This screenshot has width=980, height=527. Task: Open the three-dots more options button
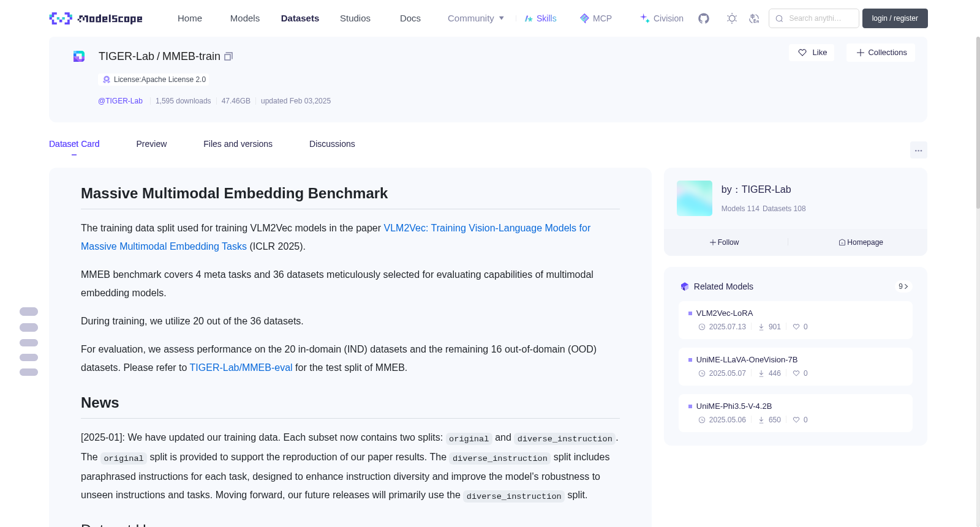(x=919, y=150)
